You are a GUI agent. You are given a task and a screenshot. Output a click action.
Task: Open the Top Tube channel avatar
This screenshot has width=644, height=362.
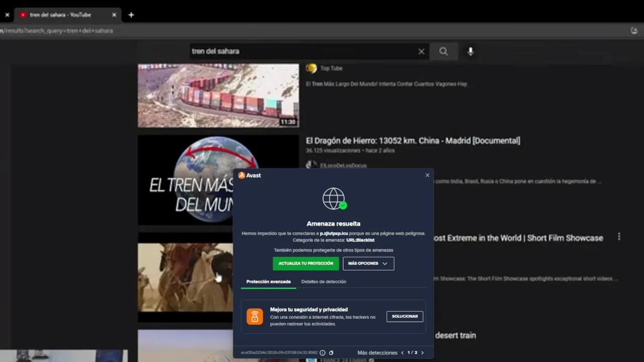[311, 68]
